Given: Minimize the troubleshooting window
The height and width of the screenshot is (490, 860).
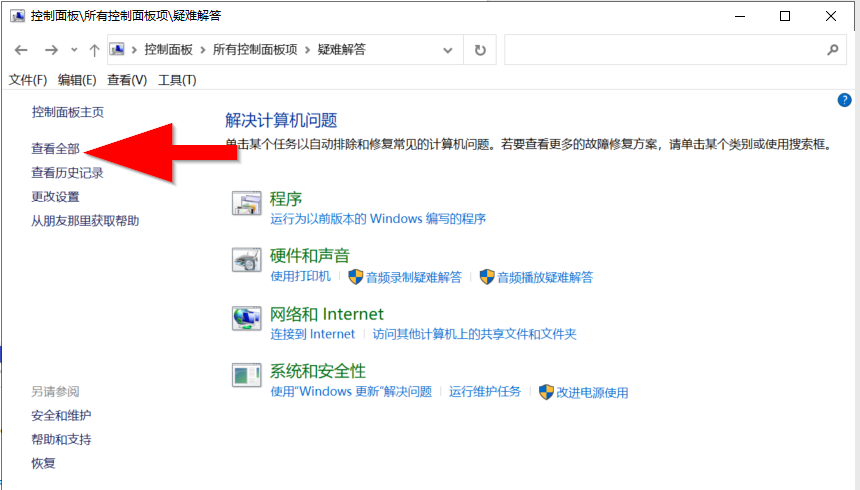Looking at the screenshot, I should (740, 16).
